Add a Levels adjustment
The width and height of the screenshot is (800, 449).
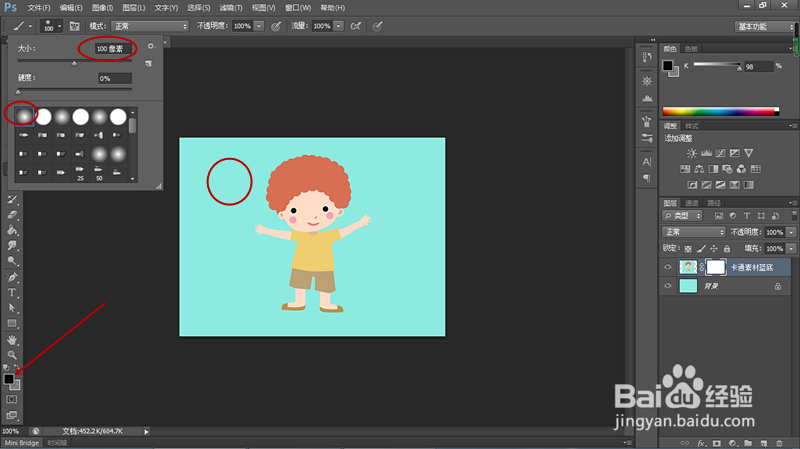tap(706, 153)
